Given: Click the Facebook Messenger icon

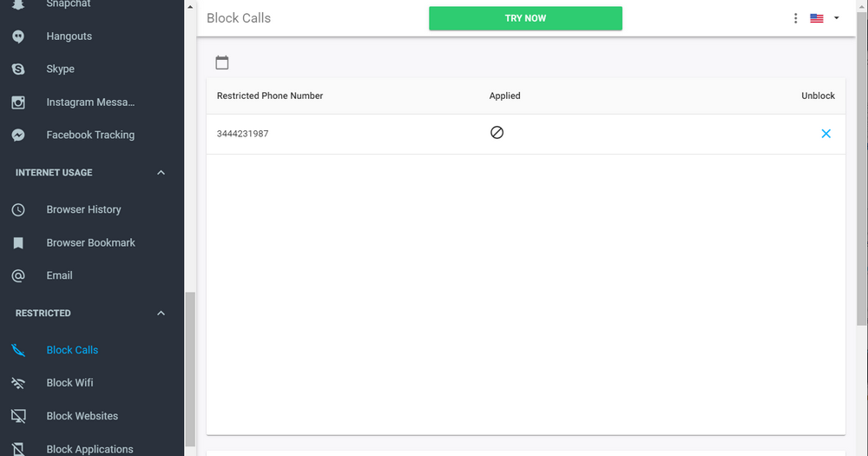Looking at the screenshot, I should (18, 135).
